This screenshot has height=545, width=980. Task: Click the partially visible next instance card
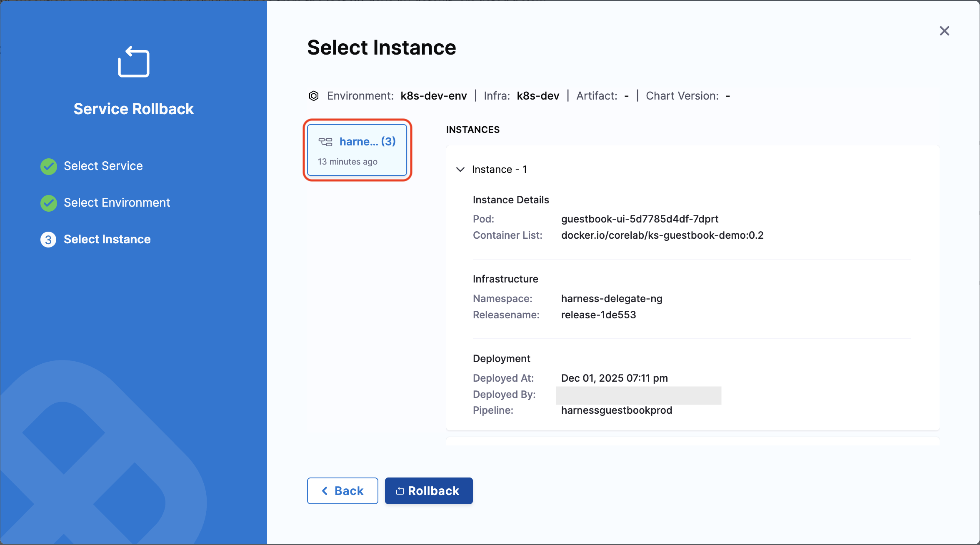692,442
